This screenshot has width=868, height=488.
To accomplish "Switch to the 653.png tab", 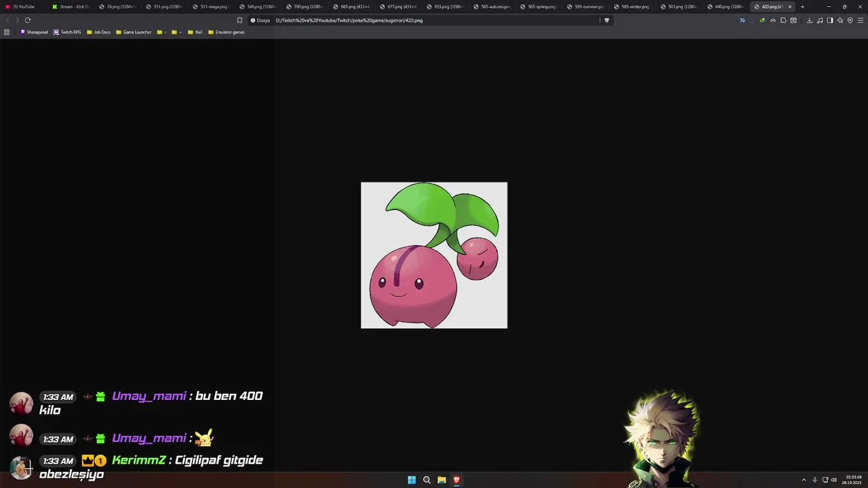I will click(x=445, y=7).
